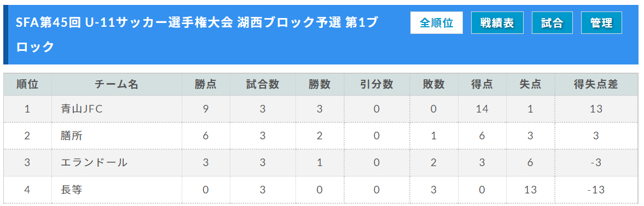Click 青山JFC's goal difference value 13
The image size is (644, 206).
click(x=596, y=109)
